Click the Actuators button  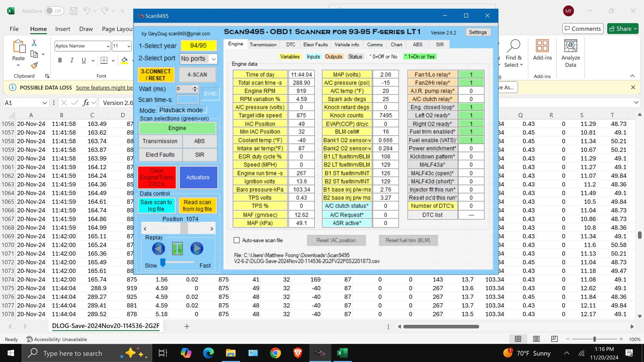pyautogui.click(x=198, y=177)
